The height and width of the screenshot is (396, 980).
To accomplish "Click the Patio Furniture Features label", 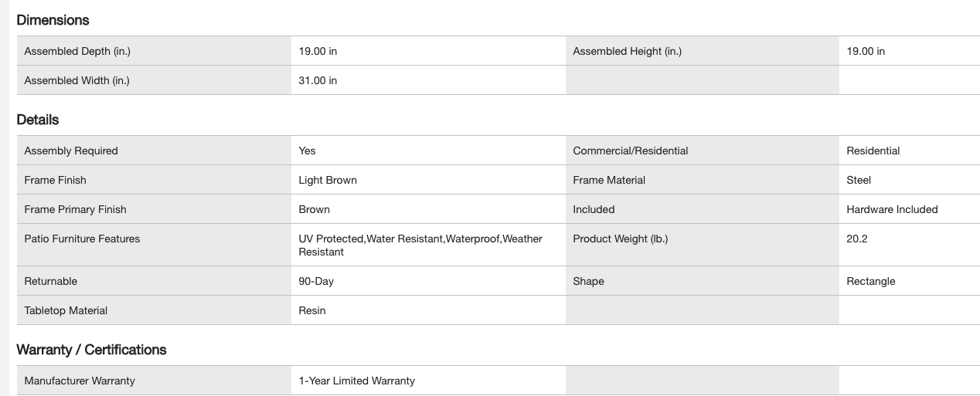I will tap(82, 239).
